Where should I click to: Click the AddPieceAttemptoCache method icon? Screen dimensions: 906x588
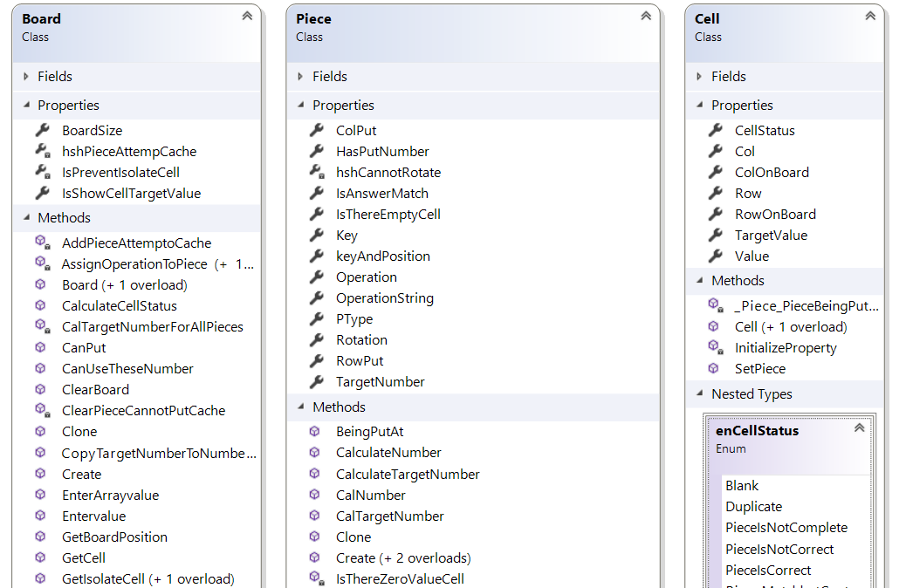click(x=42, y=243)
